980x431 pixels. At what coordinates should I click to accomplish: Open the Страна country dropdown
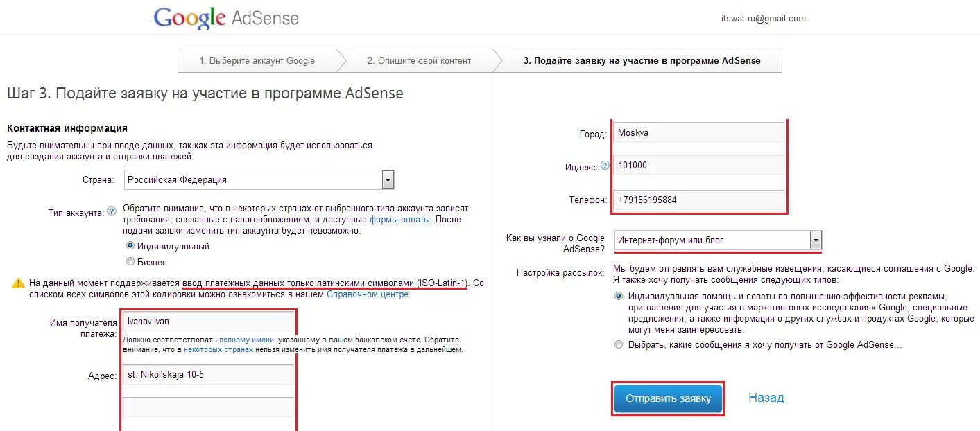(x=388, y=180)
